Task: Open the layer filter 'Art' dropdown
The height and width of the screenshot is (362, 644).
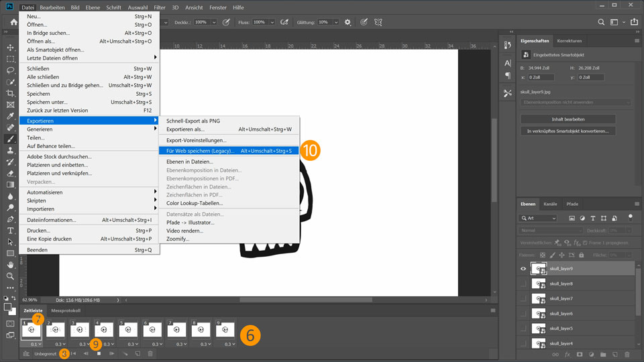Action: click(x=539, y=218)
